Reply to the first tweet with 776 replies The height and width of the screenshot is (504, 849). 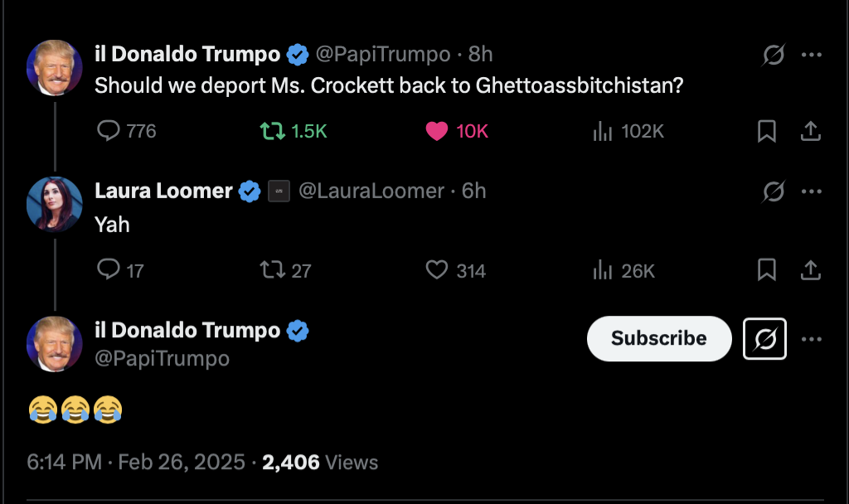click(109, 131)
